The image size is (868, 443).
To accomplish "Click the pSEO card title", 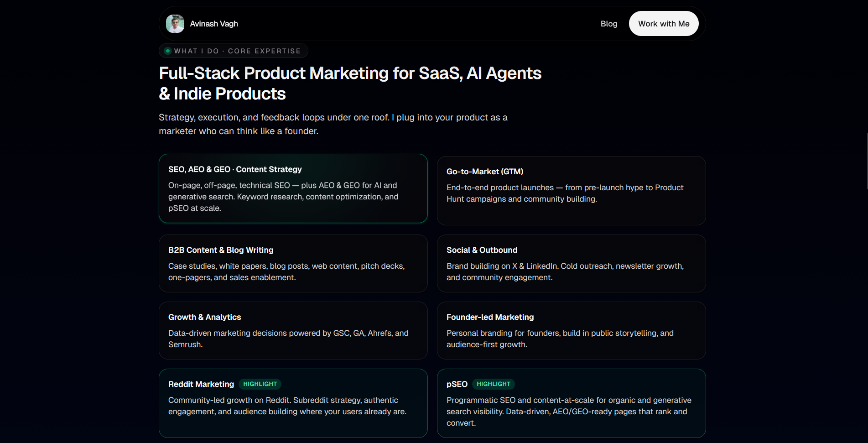I will tap(457, 384).
